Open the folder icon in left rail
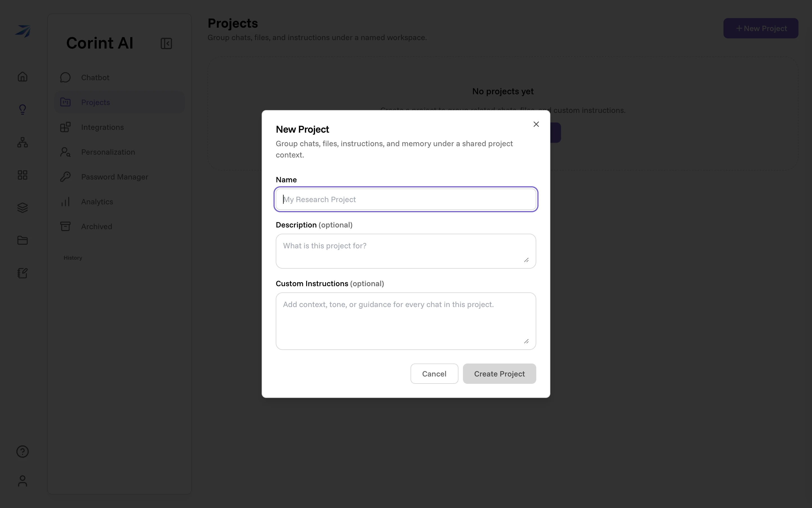The height and width of the screenshot is (508, 812). point(23,240)
